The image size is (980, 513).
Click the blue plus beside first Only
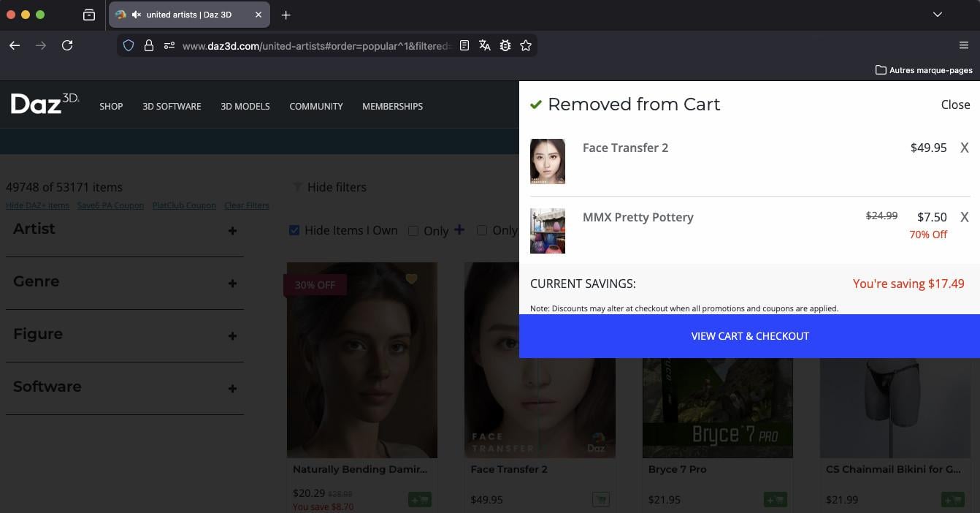[x=459, y=229]
